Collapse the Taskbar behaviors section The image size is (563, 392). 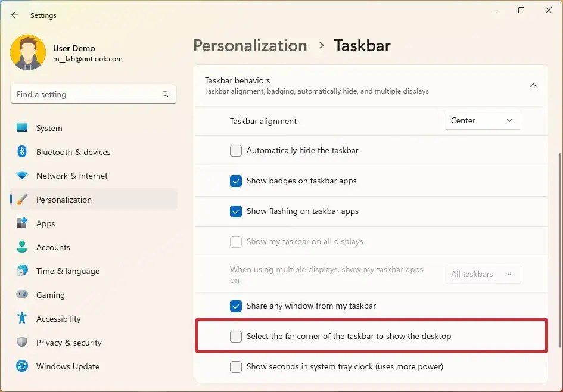coord(533,85)
